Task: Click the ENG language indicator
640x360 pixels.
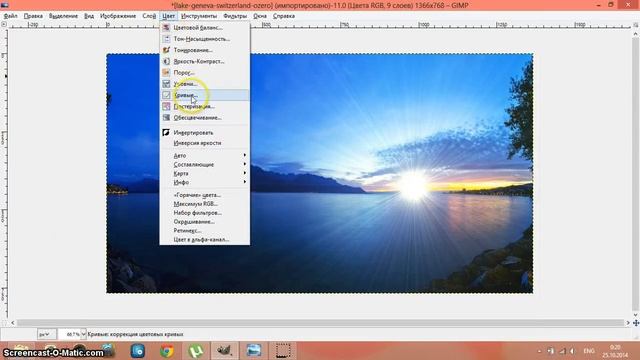Action: [x=589, y=351]
